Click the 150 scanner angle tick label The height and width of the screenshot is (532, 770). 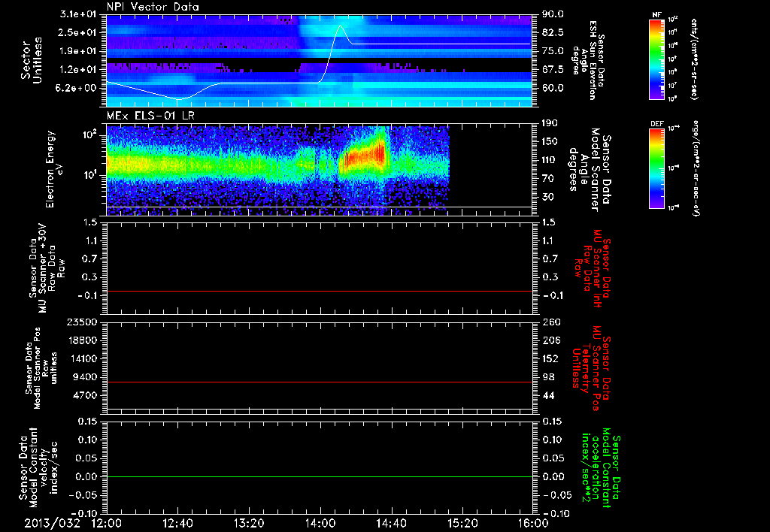(551, 142)
